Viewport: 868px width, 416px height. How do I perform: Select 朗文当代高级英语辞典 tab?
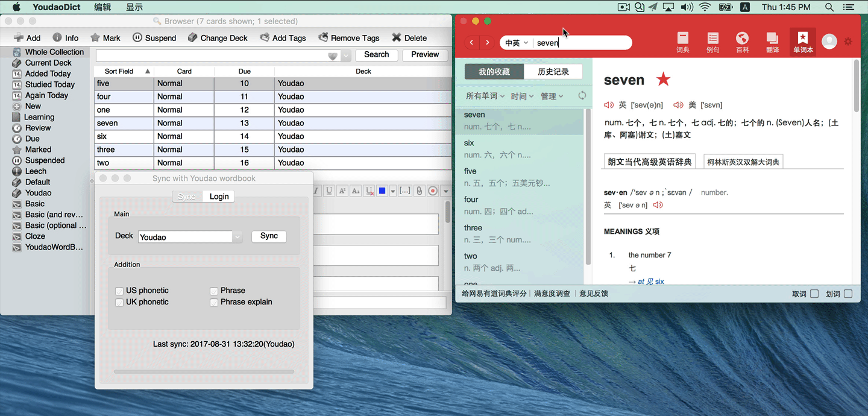(x=649, y=162)
